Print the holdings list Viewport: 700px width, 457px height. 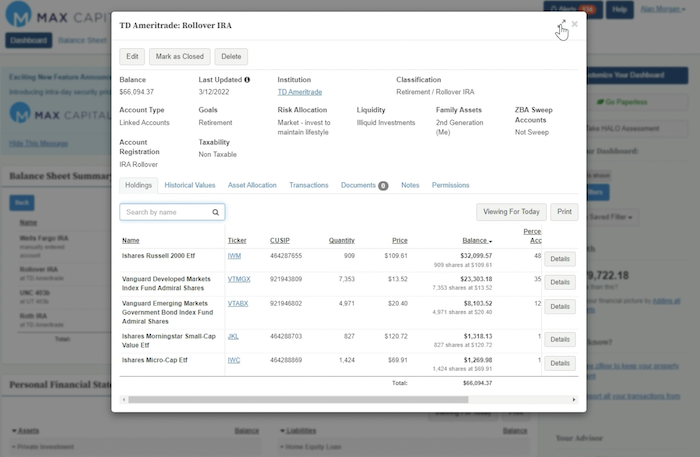point(564,212)
